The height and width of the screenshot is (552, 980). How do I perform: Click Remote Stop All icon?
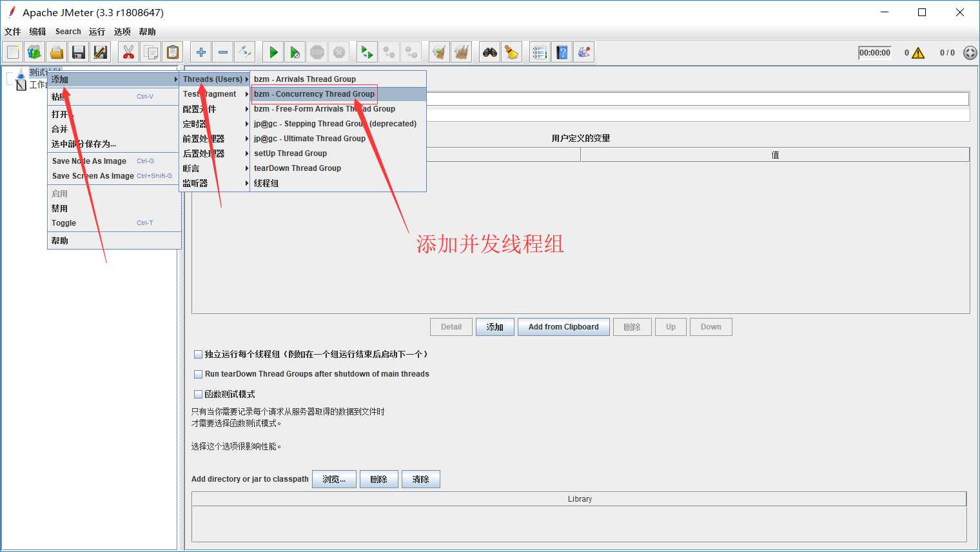click(389, 52)
